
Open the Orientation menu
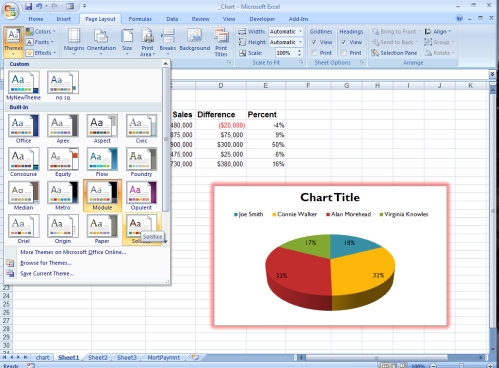pyautogui.click(x=101, y=42)
